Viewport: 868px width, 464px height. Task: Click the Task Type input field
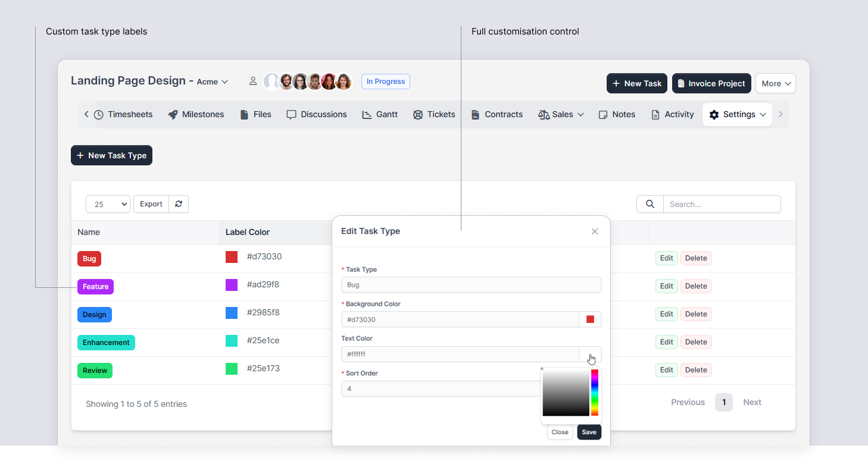[471, 285]
